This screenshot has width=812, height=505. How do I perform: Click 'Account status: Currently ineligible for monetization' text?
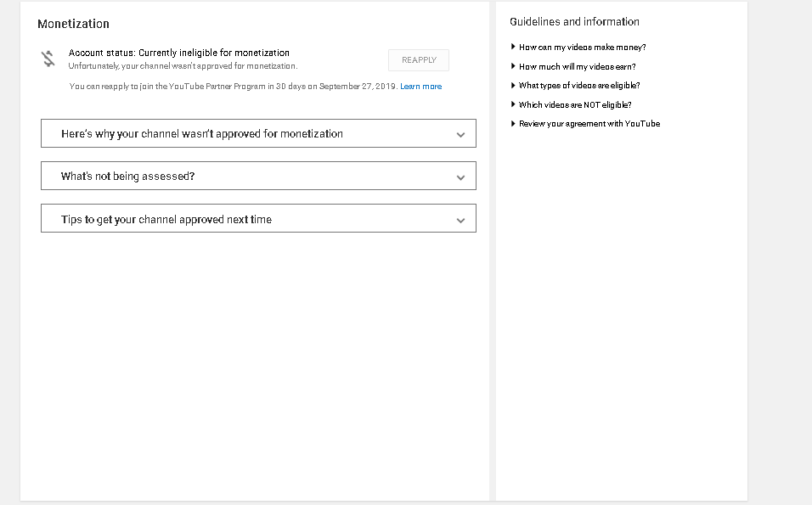pos(178,53)
